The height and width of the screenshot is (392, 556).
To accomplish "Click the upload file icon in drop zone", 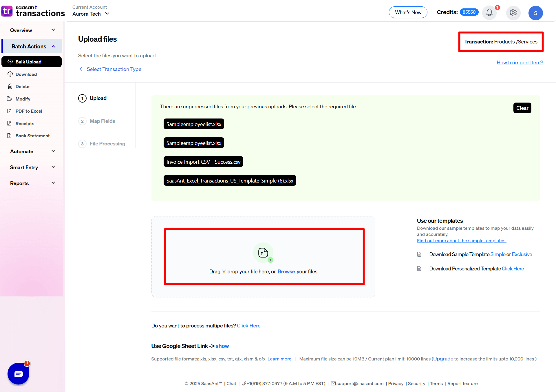I will (x=263, y=253).
